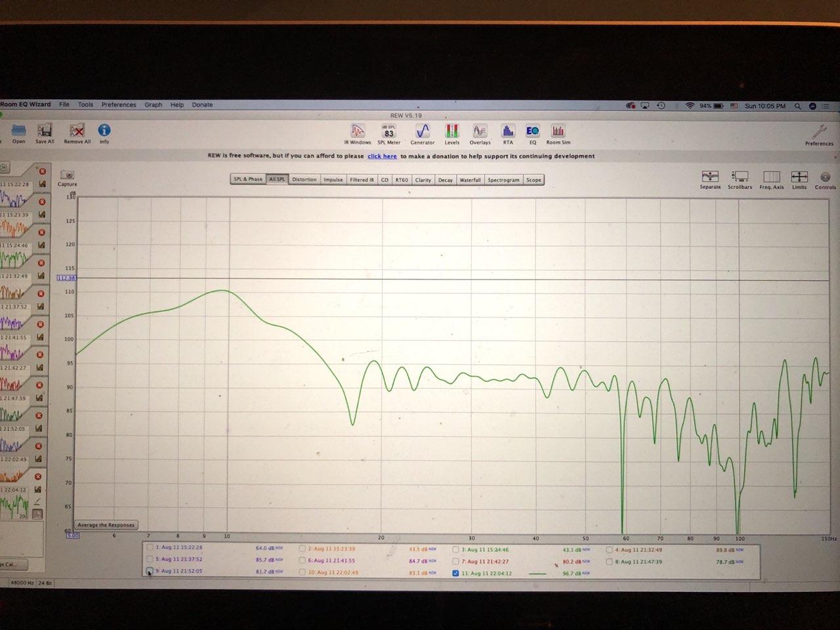Launch the signal Generator
Image resolution: width=840 pixels, height=630 pixels.
pyautogui.click(x=422, y=133)
